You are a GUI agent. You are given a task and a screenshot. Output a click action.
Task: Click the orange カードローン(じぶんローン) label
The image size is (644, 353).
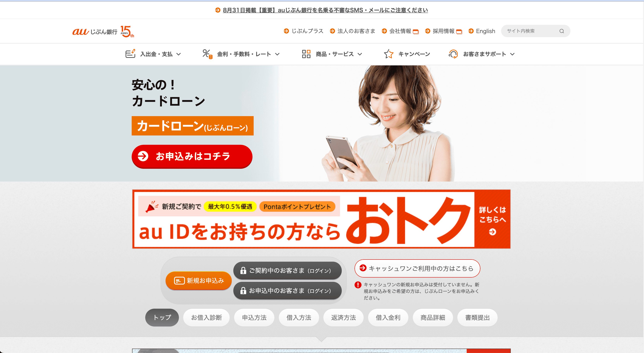click(192, 126)
